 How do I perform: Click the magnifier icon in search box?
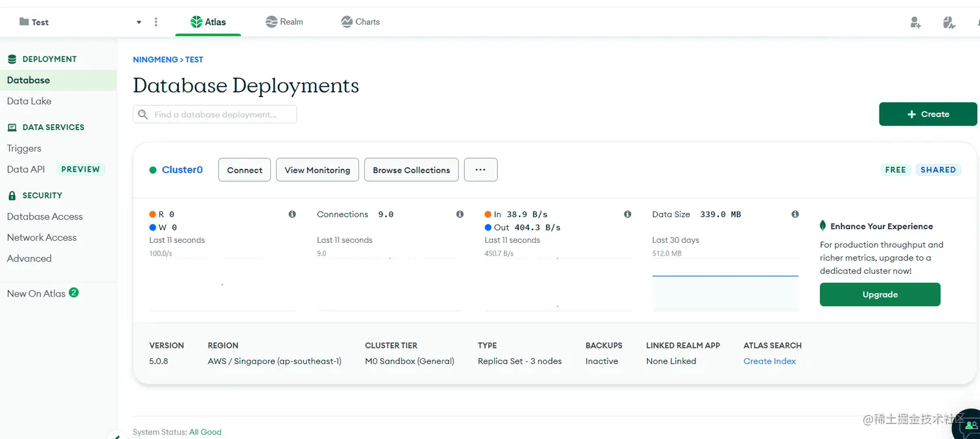click(x=143, y=115)
